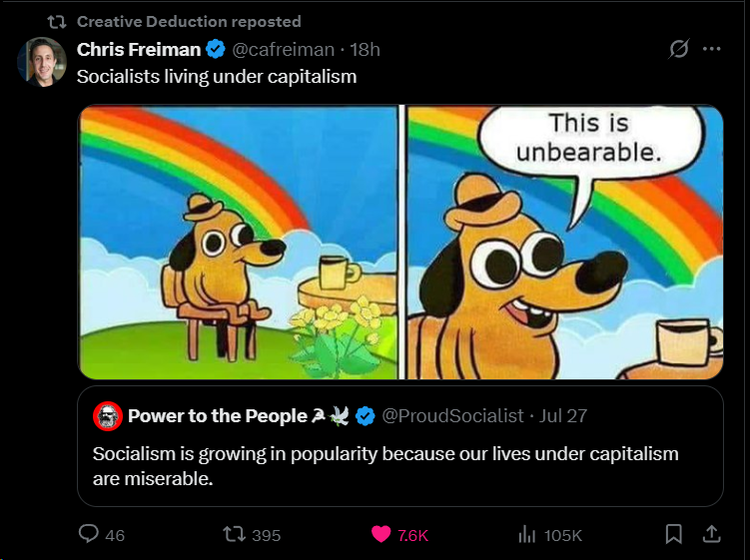The height and width of the screenshot is (560, 750).
Task: Open the Creative Deduction reposted link
Action: coord(188,21)
